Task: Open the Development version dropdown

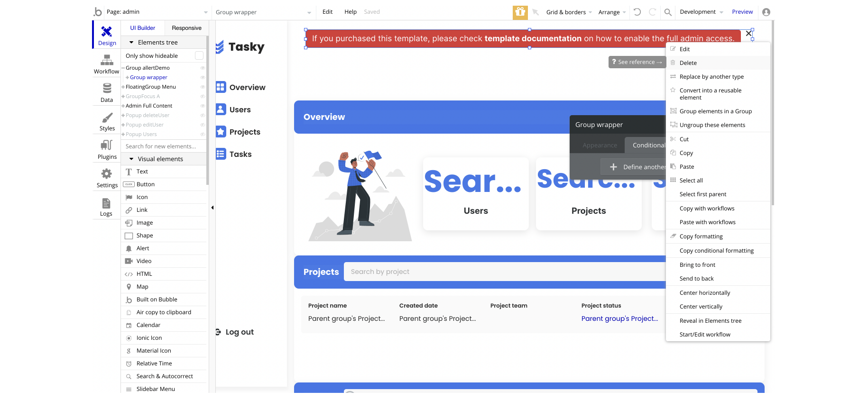Action: [702, 12]
